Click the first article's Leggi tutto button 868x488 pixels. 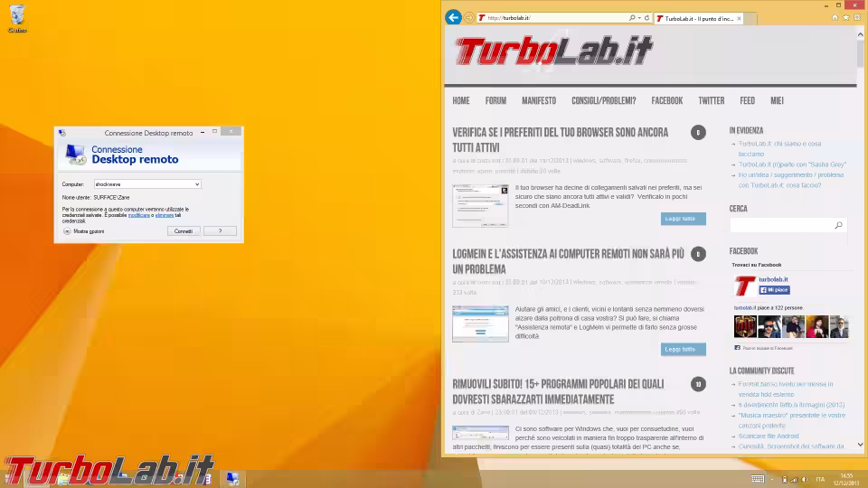tap(683, 219)
